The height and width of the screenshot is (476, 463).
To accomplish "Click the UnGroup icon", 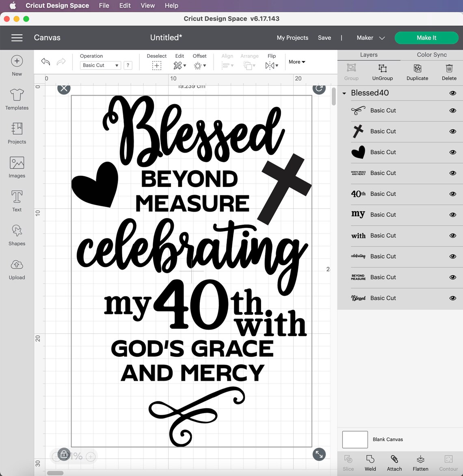I will point(382,68).
